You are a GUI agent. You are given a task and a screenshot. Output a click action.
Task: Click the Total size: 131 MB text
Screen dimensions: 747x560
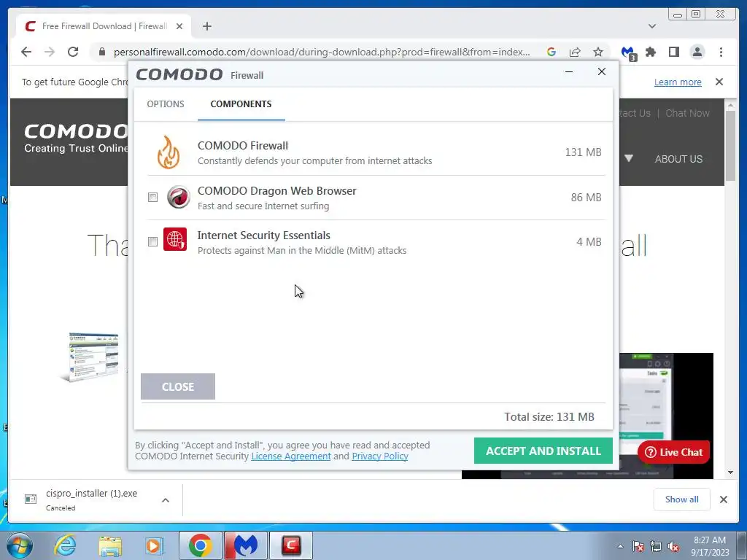coord(549,416)
